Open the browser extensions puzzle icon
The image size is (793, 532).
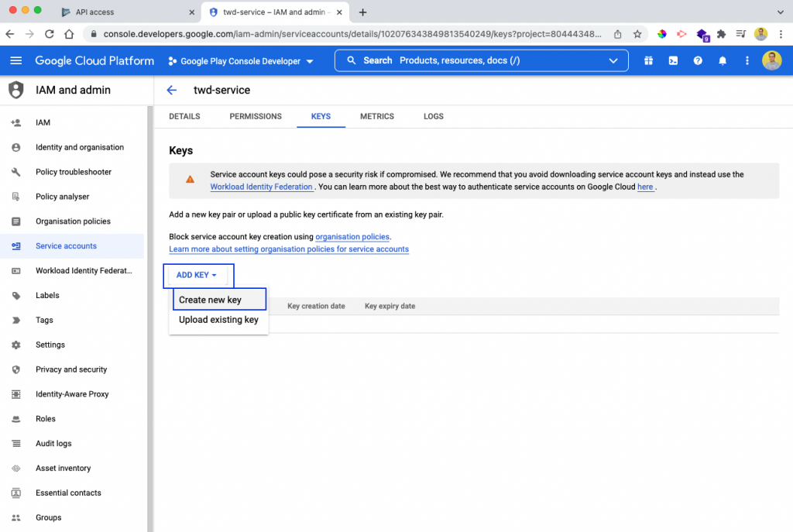click(721, 34)
